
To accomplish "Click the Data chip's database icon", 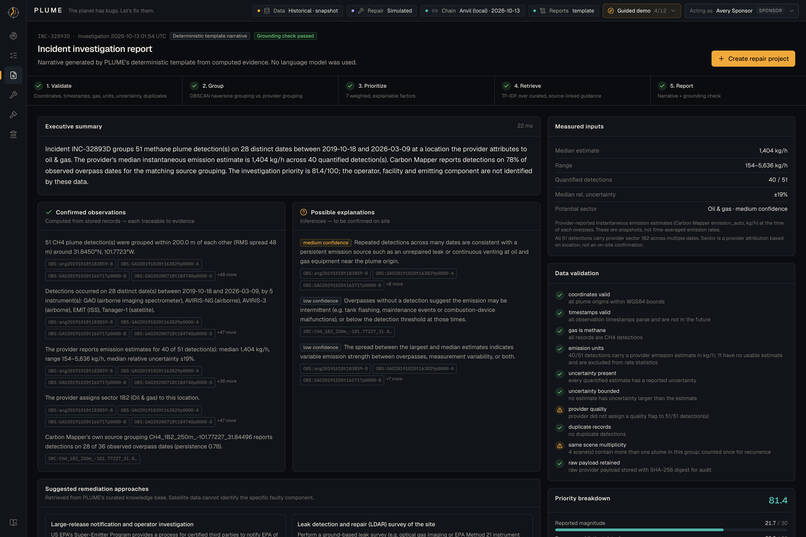I will 267,11.
